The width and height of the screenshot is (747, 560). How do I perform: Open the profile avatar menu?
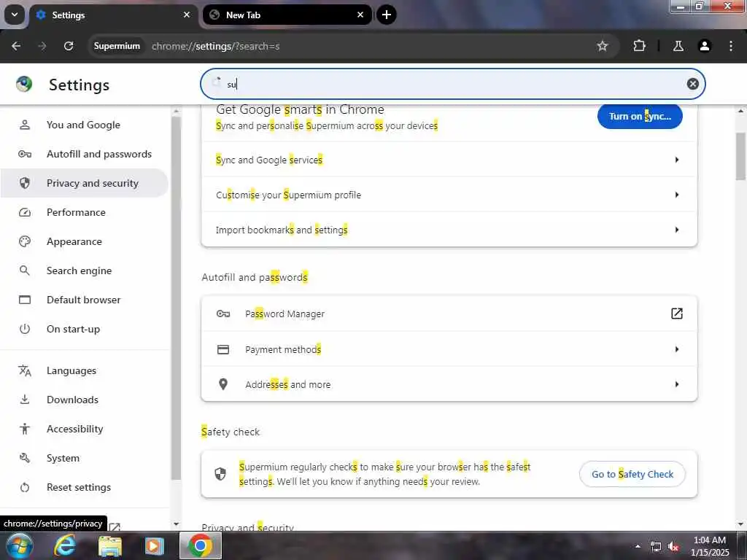[704, 46]
